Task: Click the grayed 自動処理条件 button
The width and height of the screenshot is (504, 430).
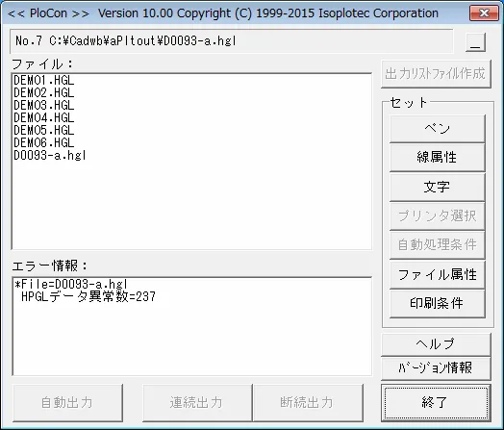Action: click(x=437, y=245)
